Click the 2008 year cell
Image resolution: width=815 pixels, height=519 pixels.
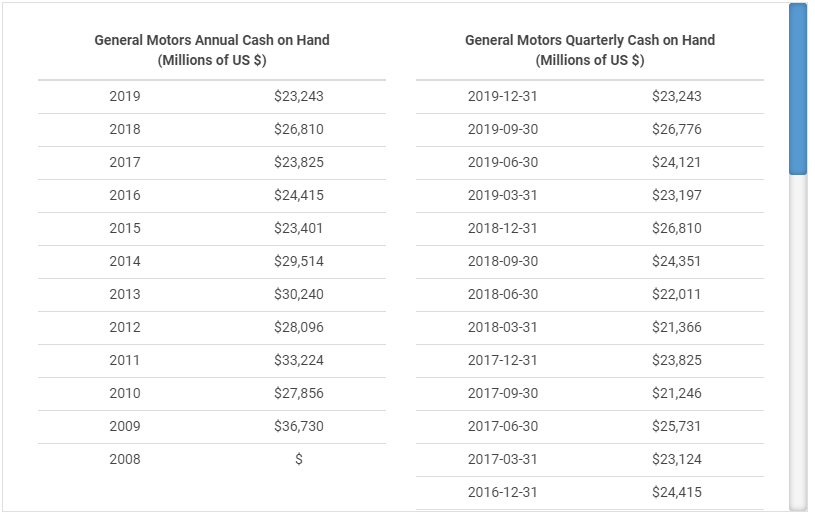click(125, 459)
